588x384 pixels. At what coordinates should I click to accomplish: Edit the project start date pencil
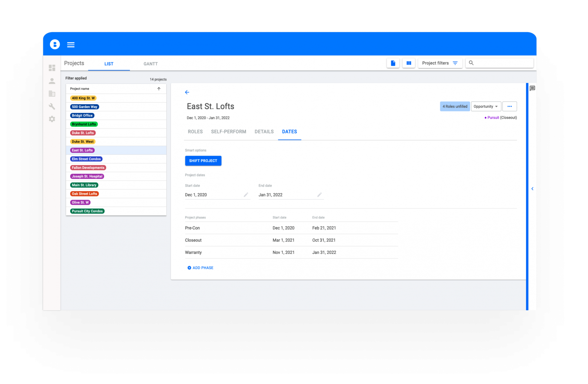pos(246,195)
